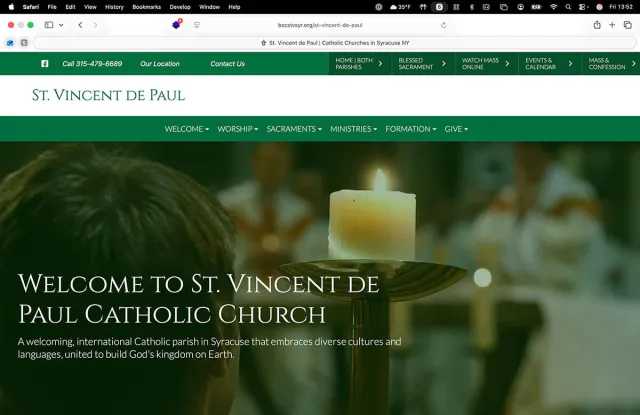Expand the Ministries menu
Image resolution: width=640 pixels, height=415 pixels.
(x=353, y=129)
